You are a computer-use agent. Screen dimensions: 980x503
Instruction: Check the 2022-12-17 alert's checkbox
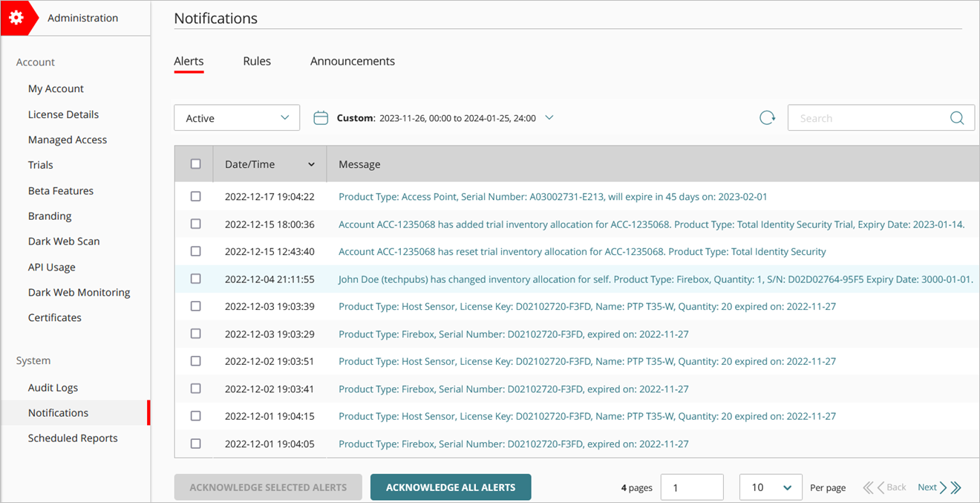click(195, 196)
